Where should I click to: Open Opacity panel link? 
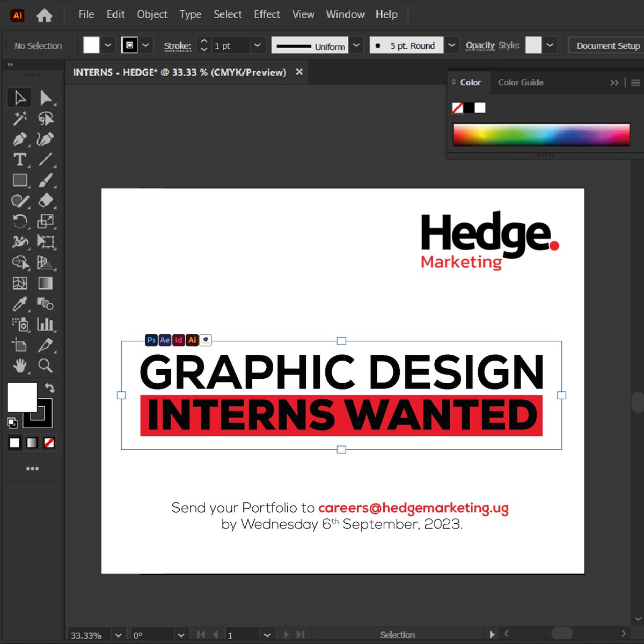tap(480, 46)
